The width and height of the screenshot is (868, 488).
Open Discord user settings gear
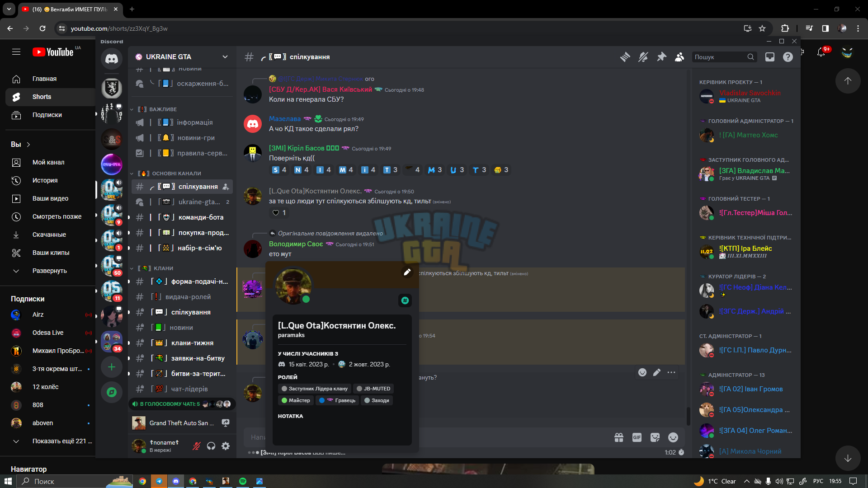(226, 446)
